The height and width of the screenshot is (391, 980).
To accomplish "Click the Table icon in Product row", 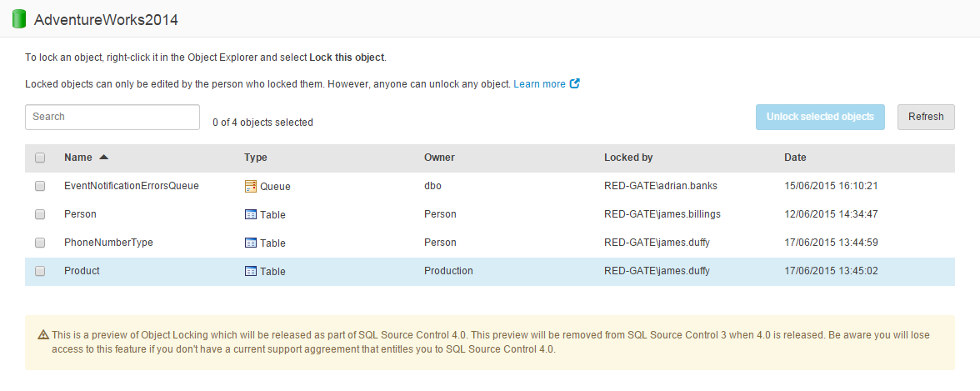I will 250,271.
